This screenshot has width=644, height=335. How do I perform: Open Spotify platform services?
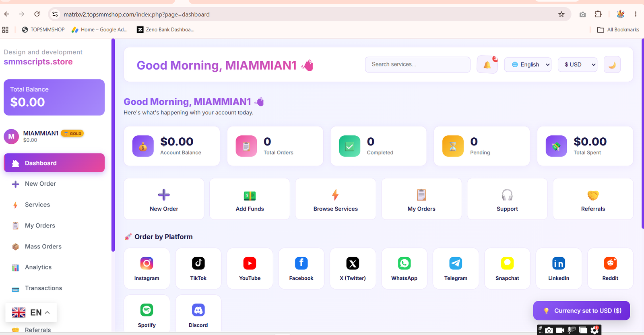147,314
